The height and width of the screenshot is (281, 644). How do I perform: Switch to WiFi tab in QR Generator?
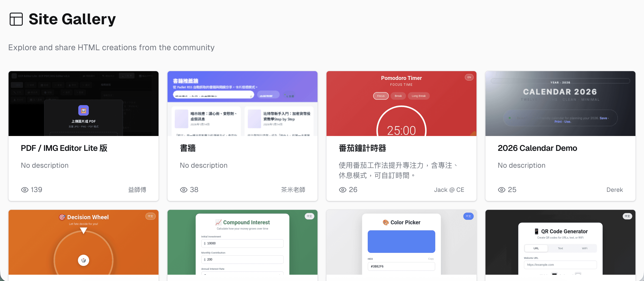[584, 248]
